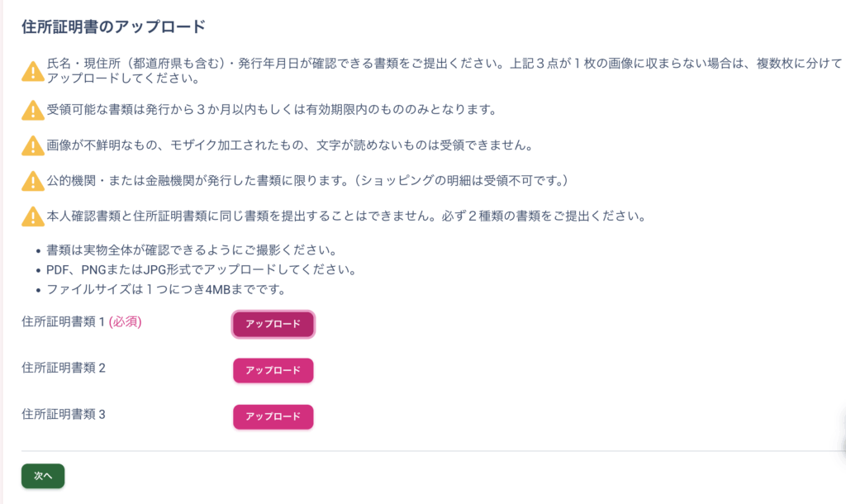Click warning icon beside 画像が不鮮明なもの notice

(x=32, y=145)
